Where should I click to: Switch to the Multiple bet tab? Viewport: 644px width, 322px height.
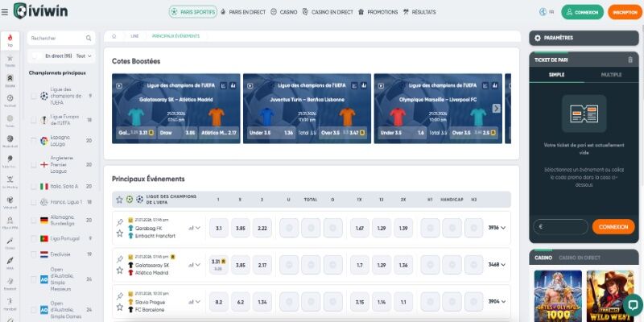pos(611,75)
